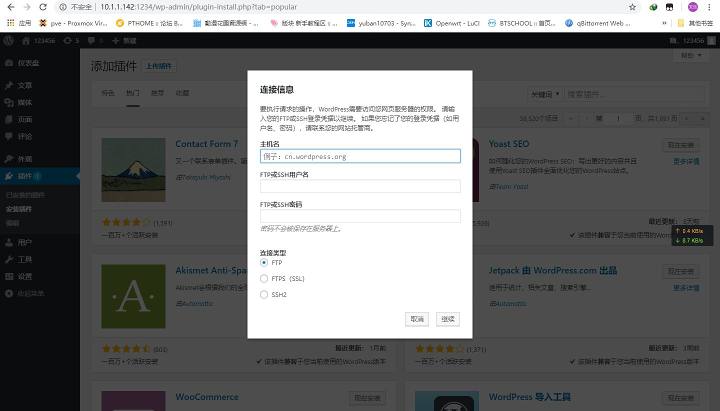Click the comments bubble in admin bar
720x411 pixels.
[95, 40]
